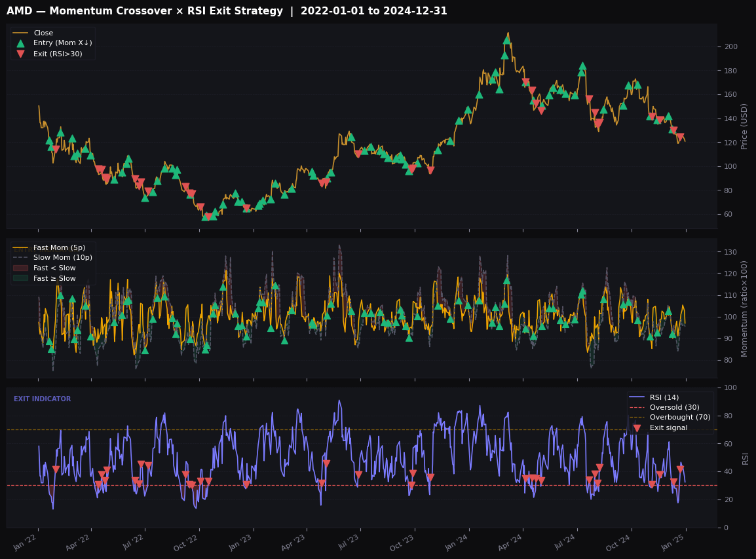The height and width of the screenshot is (559, 756).
Task: Click the green Entry (Mom X↓) triangle in legend
Action: click(20, 43)
